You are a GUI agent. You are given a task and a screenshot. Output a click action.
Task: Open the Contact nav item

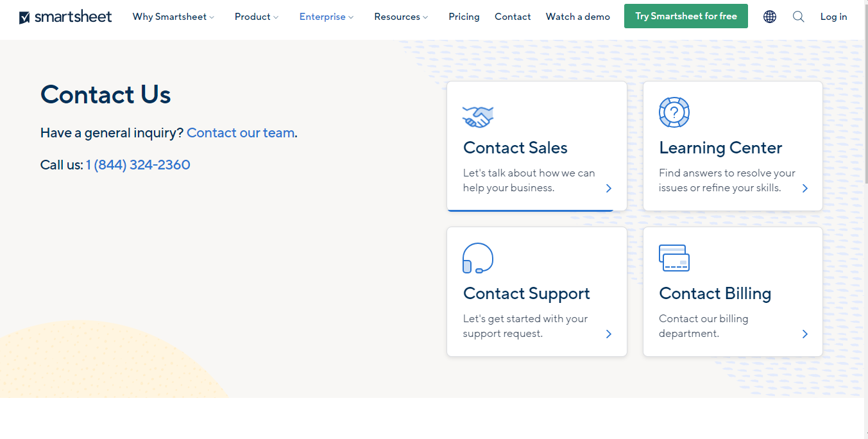(x=513, y=17)
